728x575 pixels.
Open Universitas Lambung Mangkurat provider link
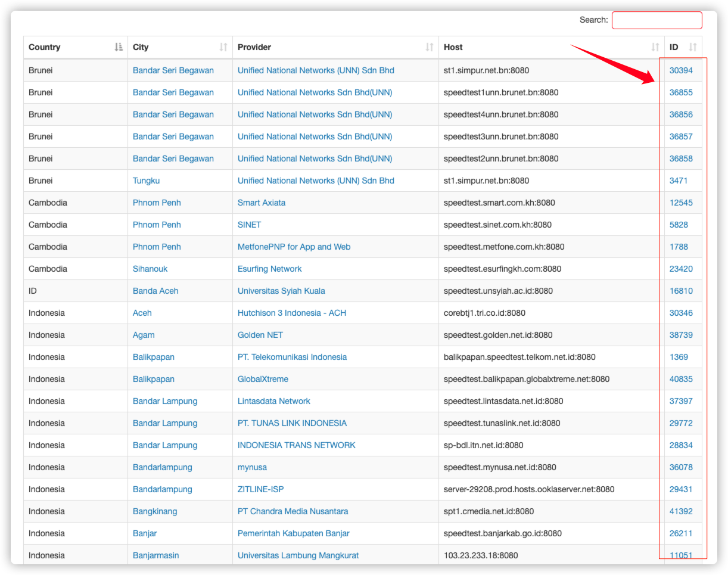coord(298,555)
